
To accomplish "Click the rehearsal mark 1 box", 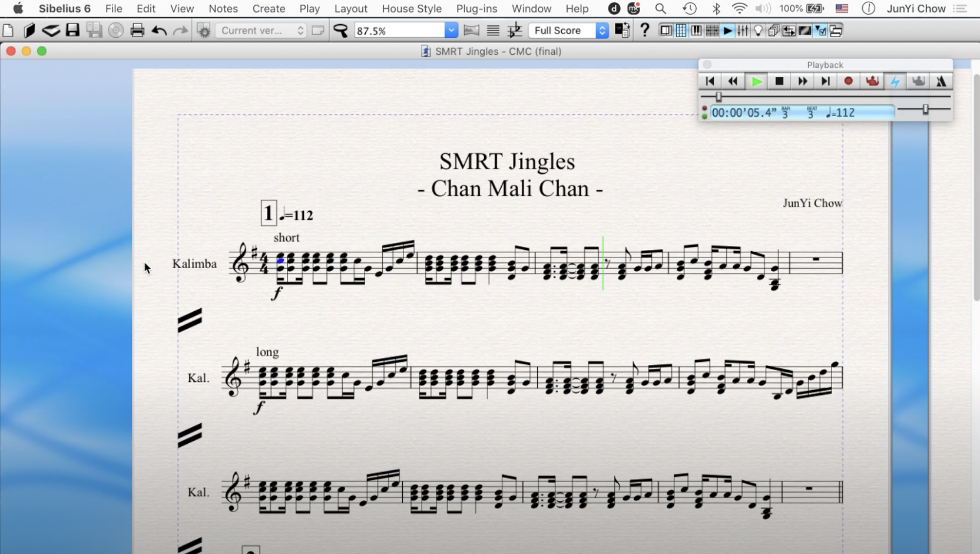I will pyautogui.click(x=269, y=213).
